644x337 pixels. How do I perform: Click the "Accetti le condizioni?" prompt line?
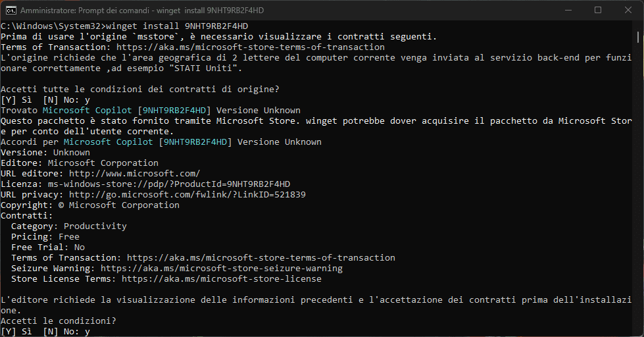pos(59,321)
